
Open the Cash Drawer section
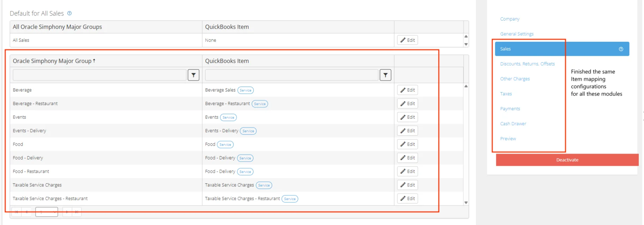513,124
